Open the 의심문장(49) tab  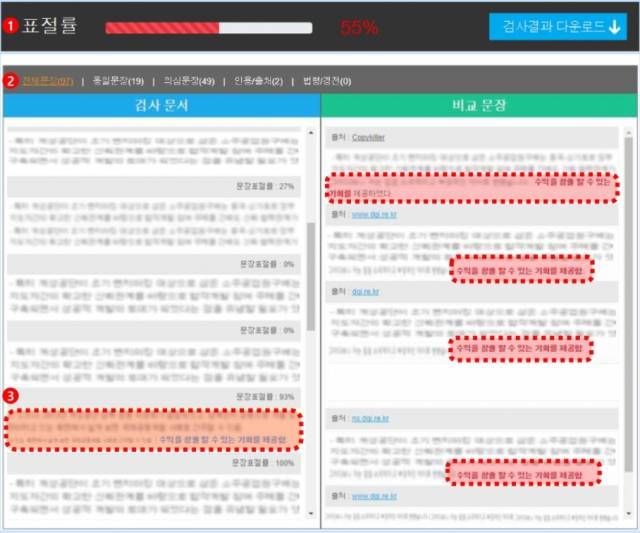(189, 81)
